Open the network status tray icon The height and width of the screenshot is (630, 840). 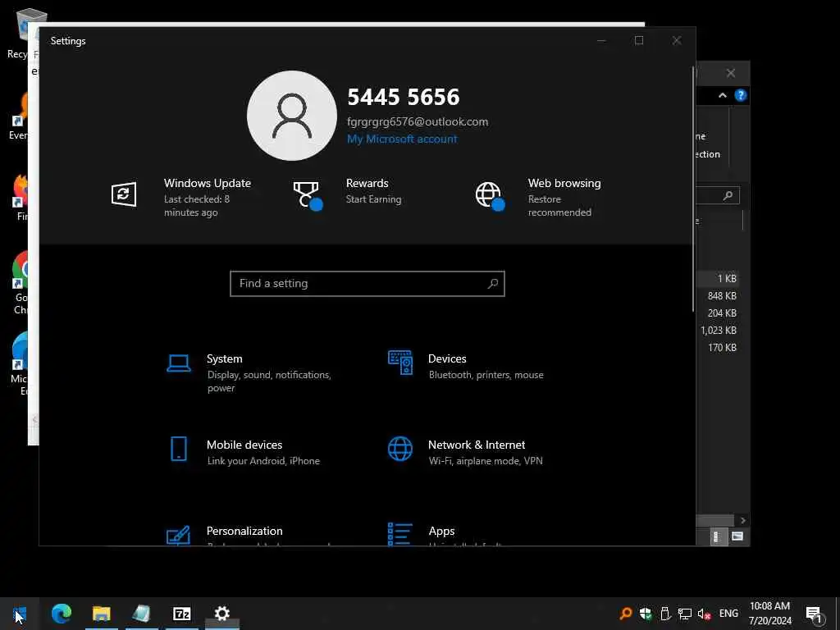[684, 614]
